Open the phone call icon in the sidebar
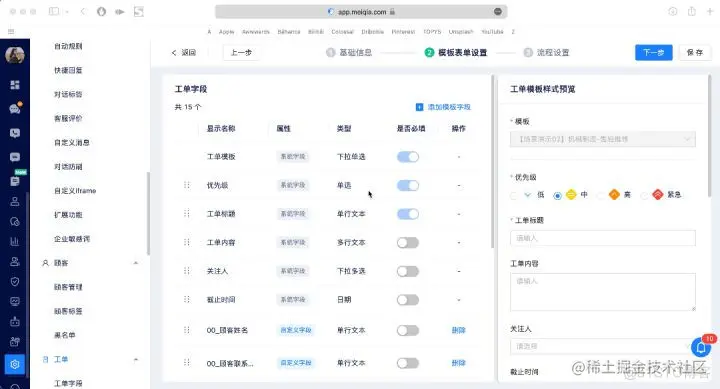720x389 pixels. 15,133
